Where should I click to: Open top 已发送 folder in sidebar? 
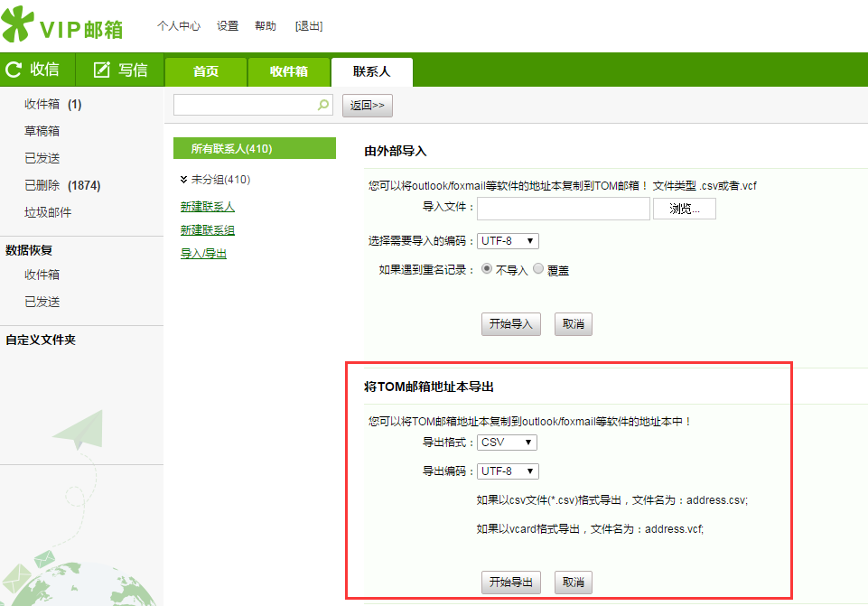click(42, 158)
